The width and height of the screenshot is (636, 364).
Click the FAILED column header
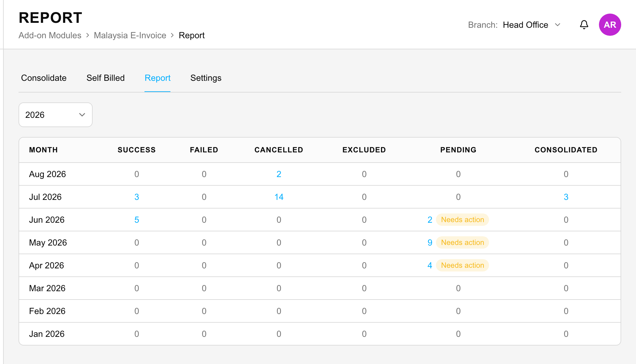tap(204, 150)
